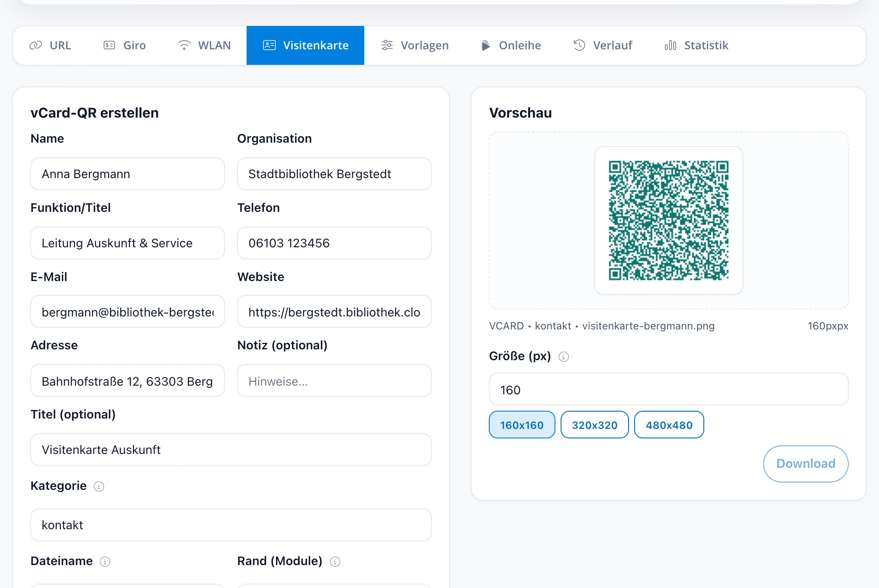Focus the Notiz (optional) field

(334, 380)
